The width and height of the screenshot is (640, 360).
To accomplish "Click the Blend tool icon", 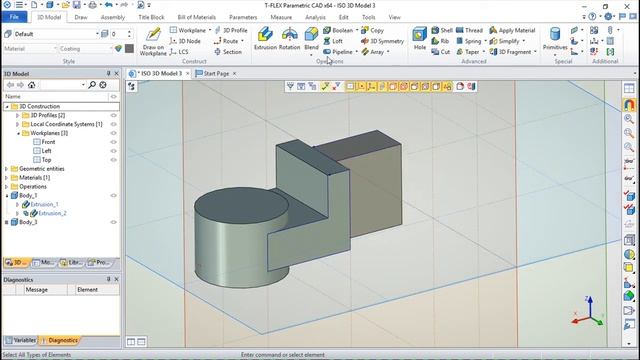I will point(311,35).
